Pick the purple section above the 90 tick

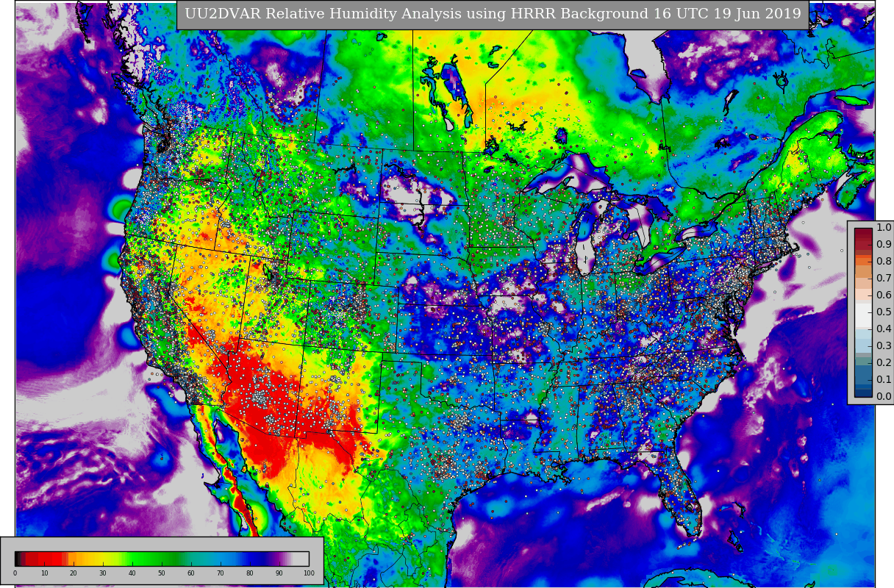click(x=279, y=559)
